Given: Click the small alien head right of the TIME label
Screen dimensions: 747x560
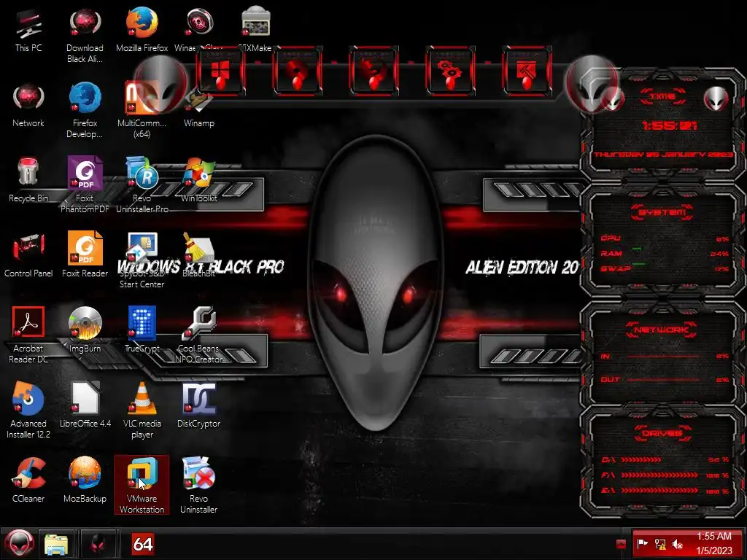Looking at the screenshot, I should coord(716,98).
